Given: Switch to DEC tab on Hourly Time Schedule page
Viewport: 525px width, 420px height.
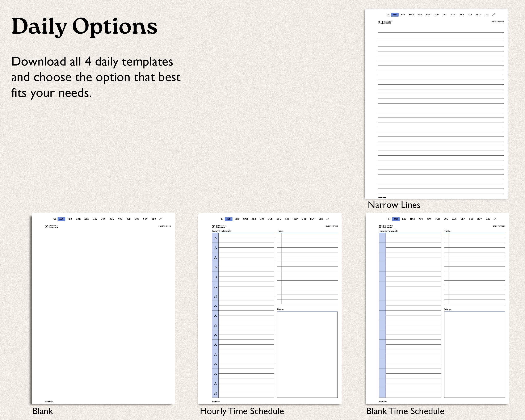Looking at the screenshot, I should [321, 219].
